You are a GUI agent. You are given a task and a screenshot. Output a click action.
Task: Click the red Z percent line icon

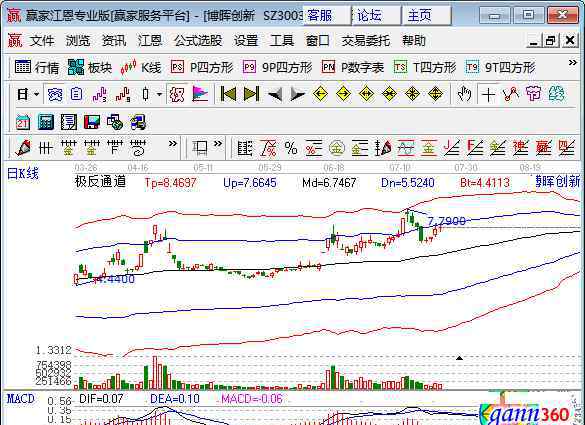pos(268,148)
